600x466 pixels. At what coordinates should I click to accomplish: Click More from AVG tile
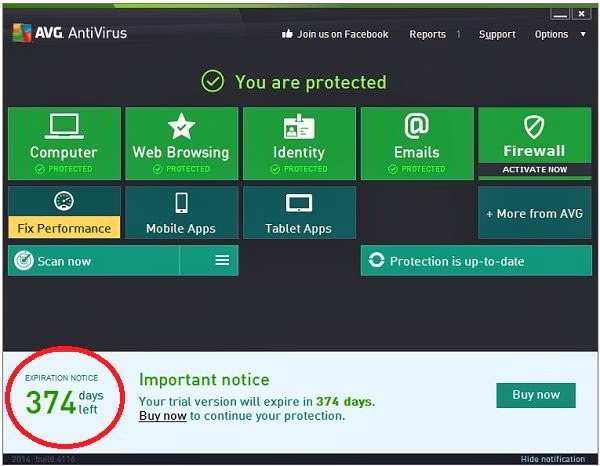[x=535, y=213]
